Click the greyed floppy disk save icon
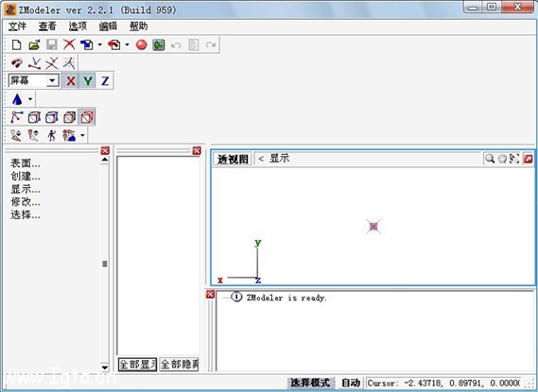This screenshot has height=392, width=538. click(x=51, y=45)
